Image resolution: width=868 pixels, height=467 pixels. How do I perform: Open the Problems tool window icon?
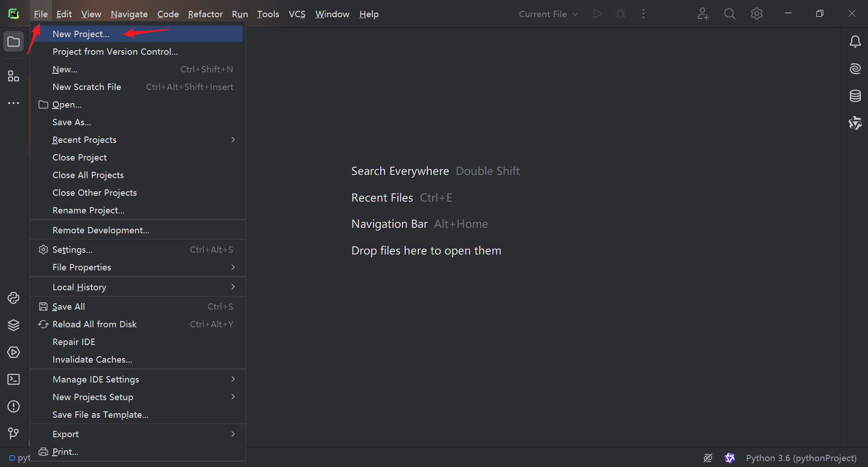point(14,406)
